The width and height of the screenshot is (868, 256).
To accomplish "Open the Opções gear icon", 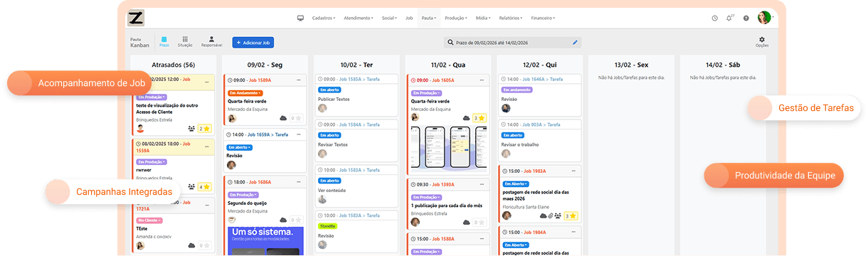I will click(762, 42).
